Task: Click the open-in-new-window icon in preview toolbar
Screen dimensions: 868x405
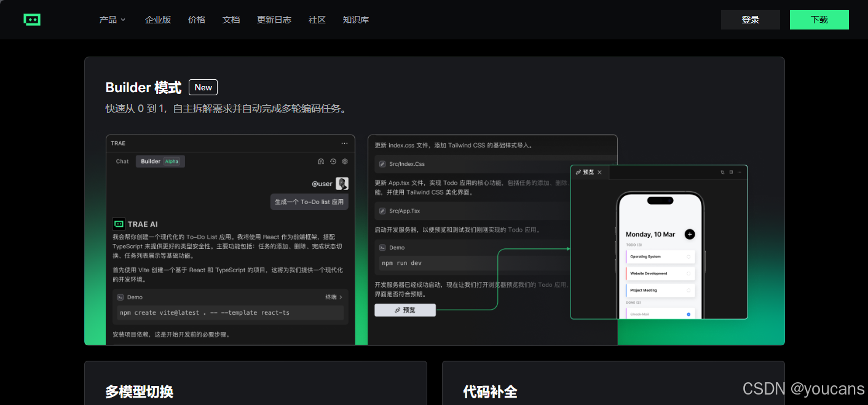Action: [x=722, y=172]
